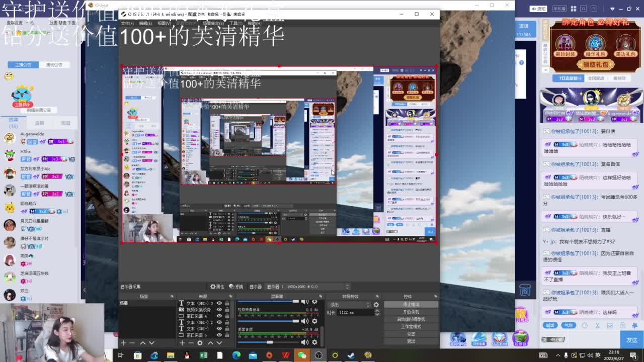Click the 视频采集设备 volume slider handle

click(295, 321)
